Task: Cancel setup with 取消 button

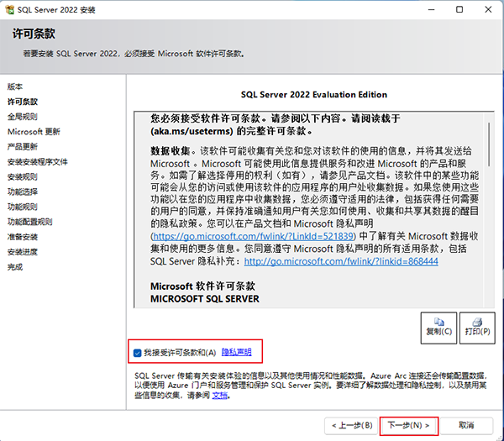Action: [466, 426]
